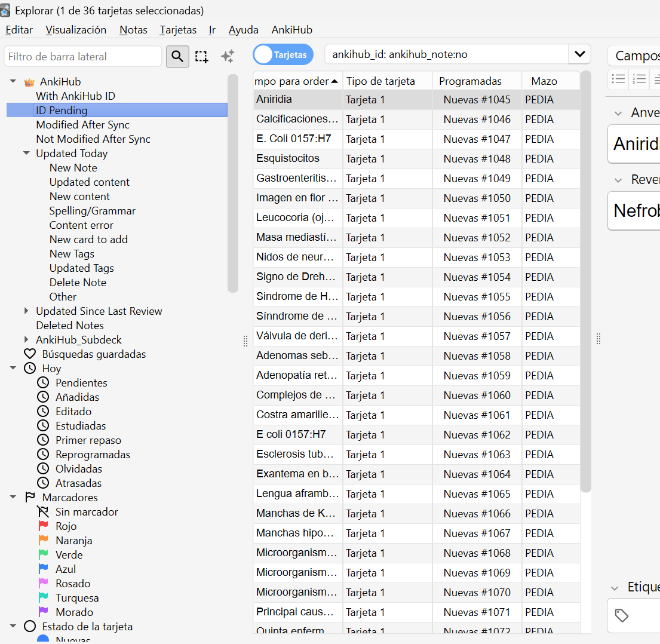The height and width of the screenshot is (644, 660).
Task: Insert a bulleted list in editor toolbar
Action: (618, 79)
